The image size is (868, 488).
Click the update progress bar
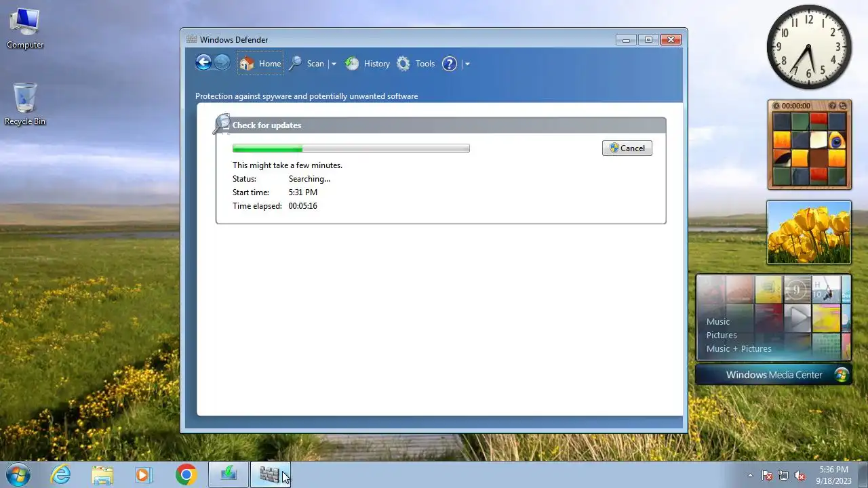tap(351, 148)
